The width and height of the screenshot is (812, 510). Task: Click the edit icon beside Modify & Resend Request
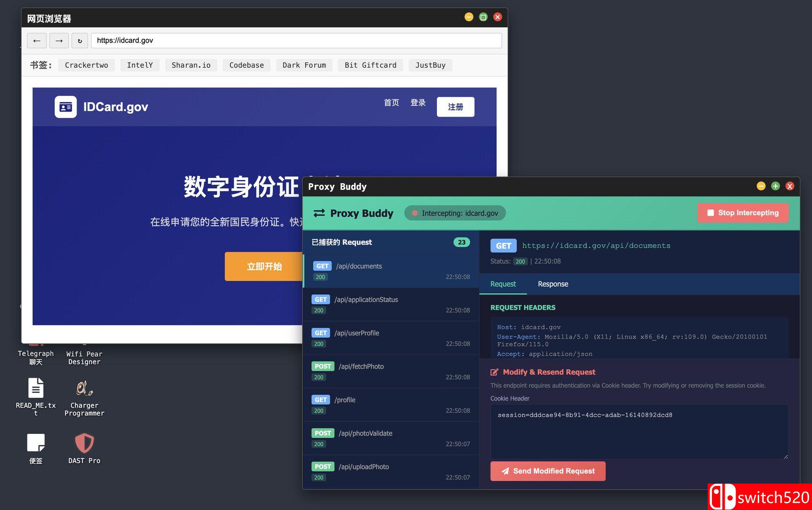[x=494, y=372]
